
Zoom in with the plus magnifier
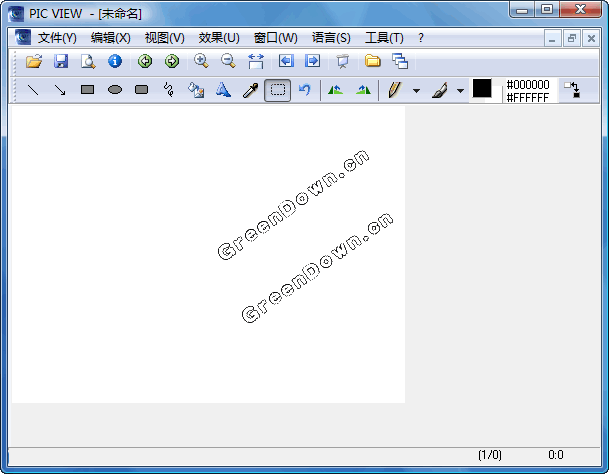(x=201, y=61)
